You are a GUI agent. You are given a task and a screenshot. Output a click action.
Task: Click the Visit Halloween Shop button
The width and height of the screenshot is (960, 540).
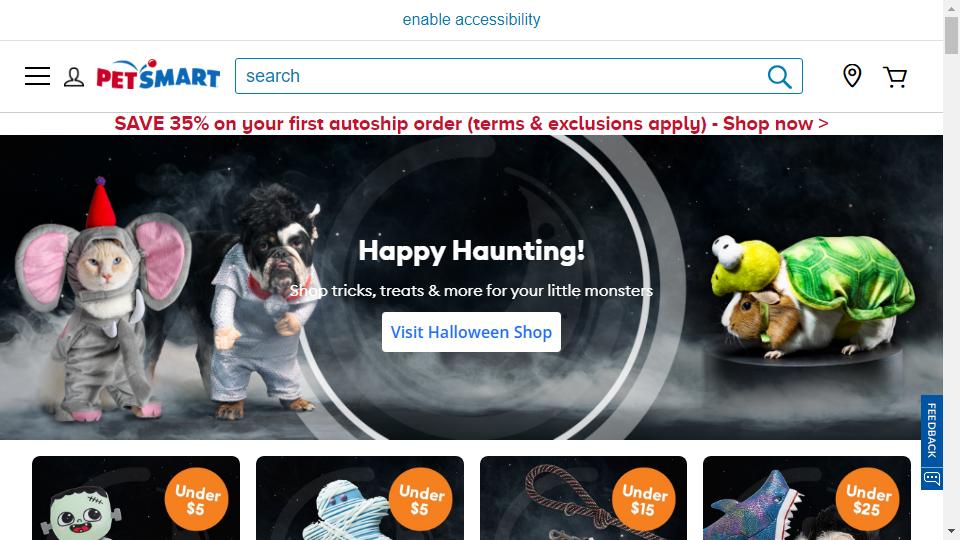[471, 332]
